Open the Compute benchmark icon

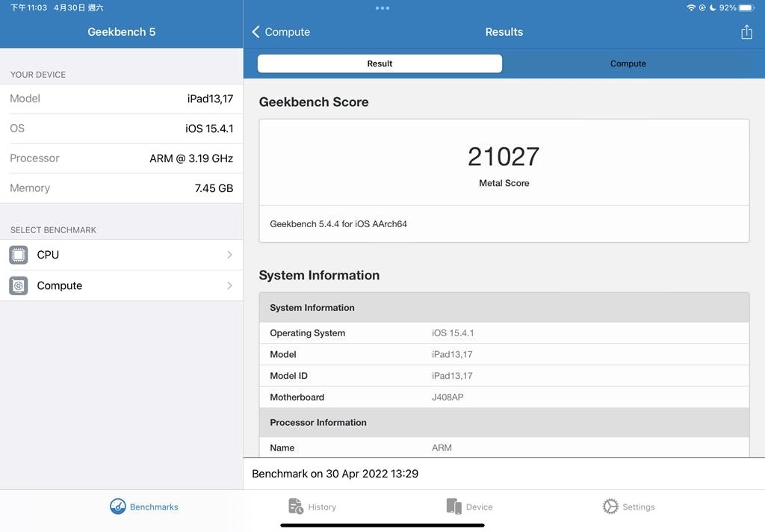(x=19, y=285)
